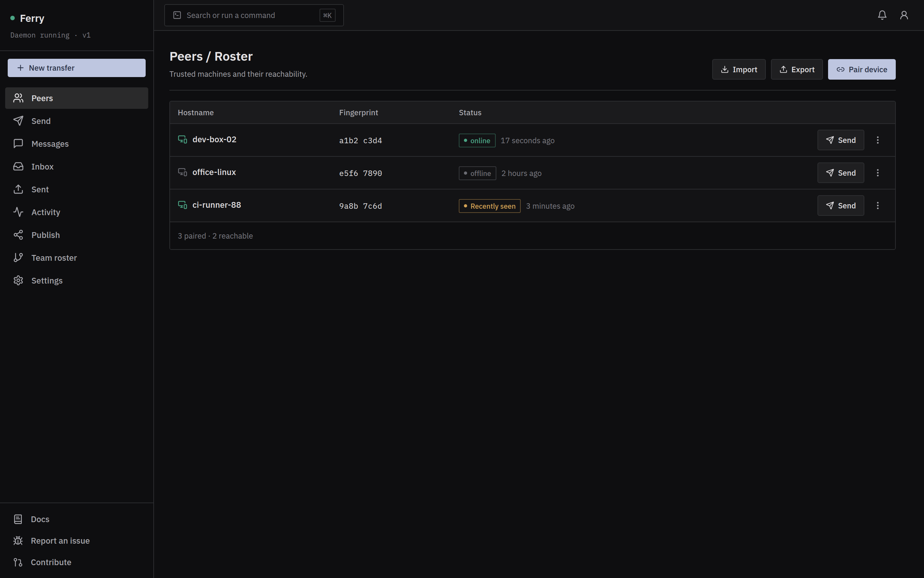The image size is (924, 578).
Task: Send a file to dev-box-02
Action: pyautogui.click(x=840, y=140)
